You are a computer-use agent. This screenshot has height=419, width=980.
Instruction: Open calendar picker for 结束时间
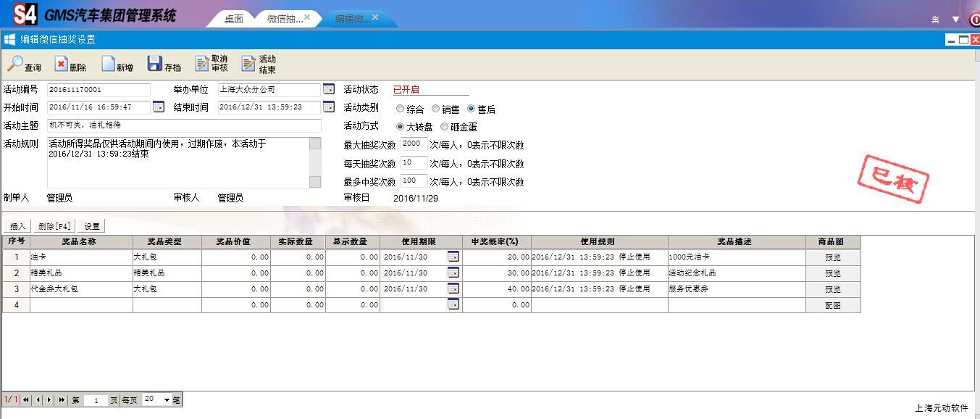pos(329,107)
